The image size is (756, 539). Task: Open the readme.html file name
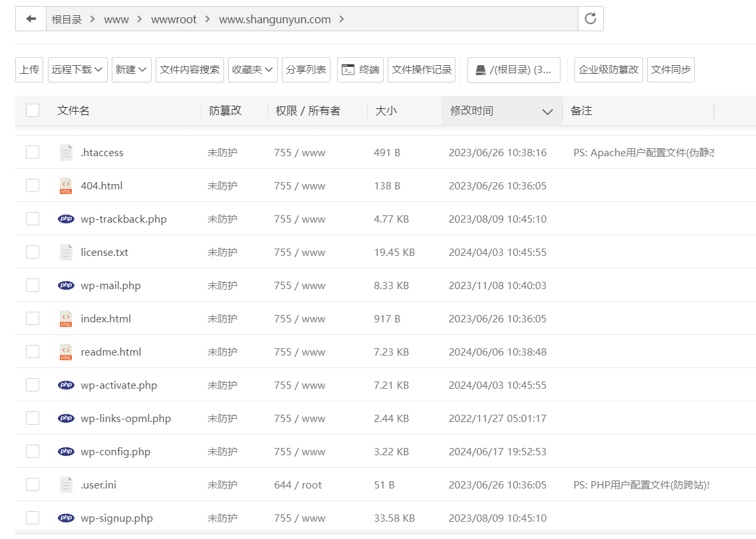click(x=111, y=352)
